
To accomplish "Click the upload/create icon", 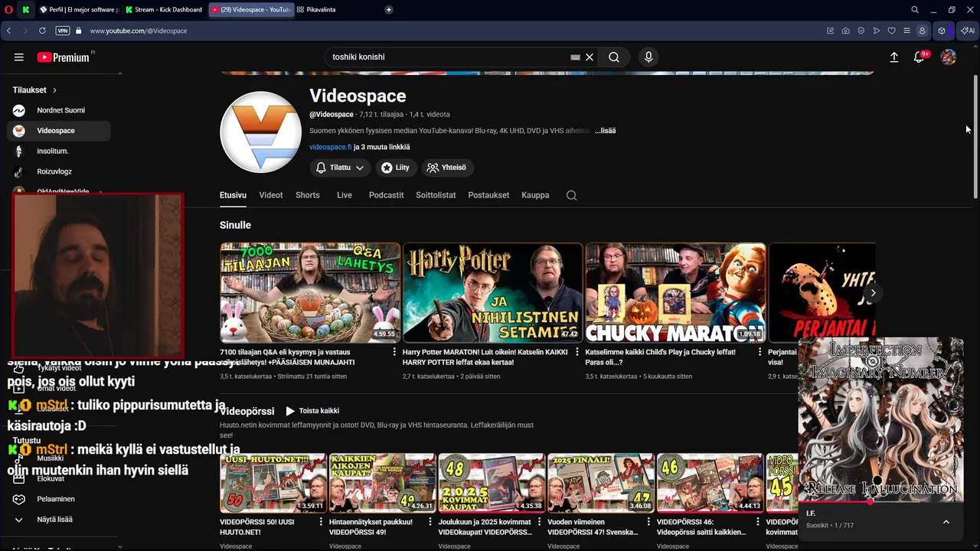I will [893, 57].
